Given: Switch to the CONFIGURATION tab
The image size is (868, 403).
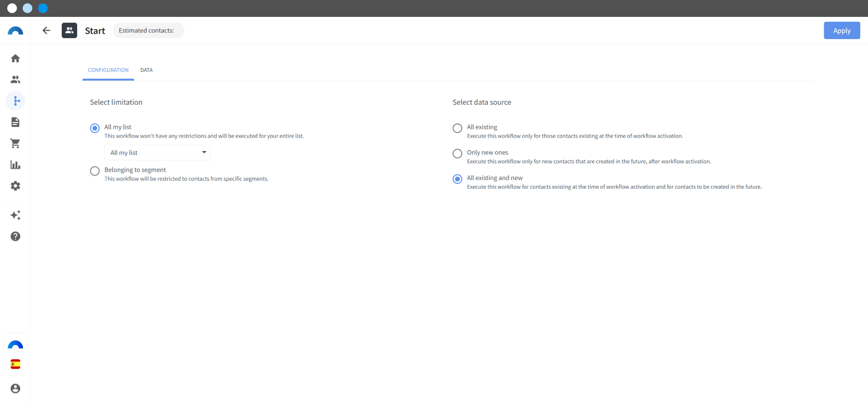Looking at the screenshot, I should pos(108,70).
